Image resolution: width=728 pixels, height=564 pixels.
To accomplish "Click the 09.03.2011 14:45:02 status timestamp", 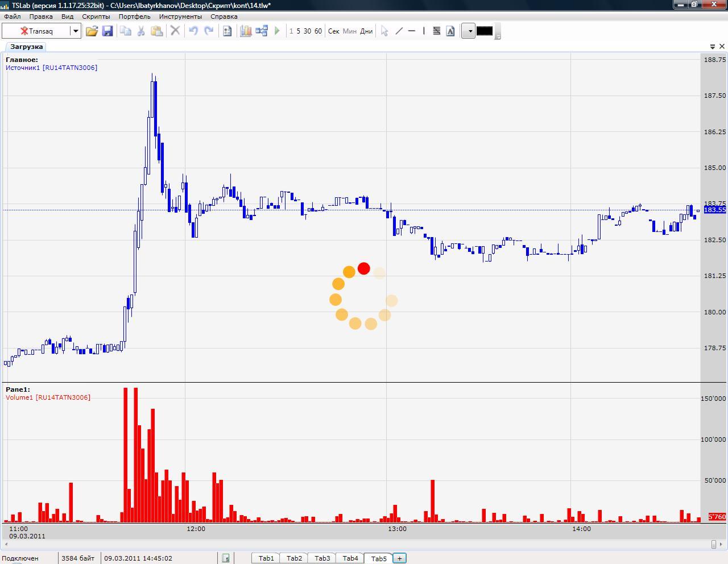I will click(138, 558).
